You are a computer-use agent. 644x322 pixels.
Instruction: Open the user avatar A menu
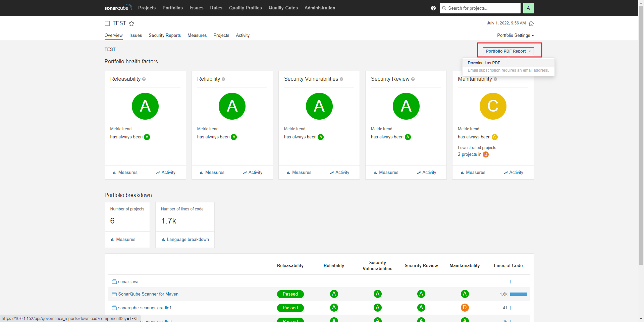(x=528, y=8)
